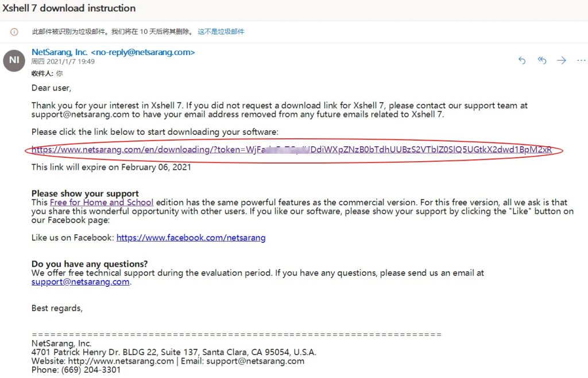Click the Please show your support heading

(x=85, y=193)
